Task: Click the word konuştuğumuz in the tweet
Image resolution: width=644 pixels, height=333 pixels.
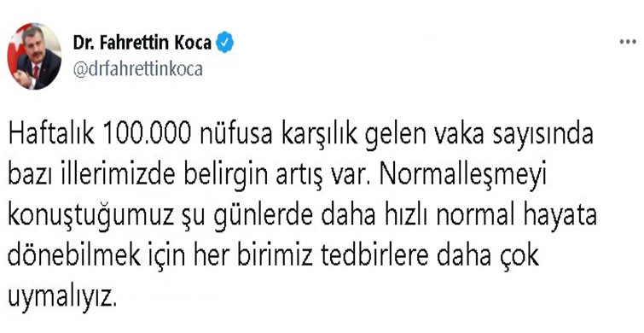Action: (90, 218)
